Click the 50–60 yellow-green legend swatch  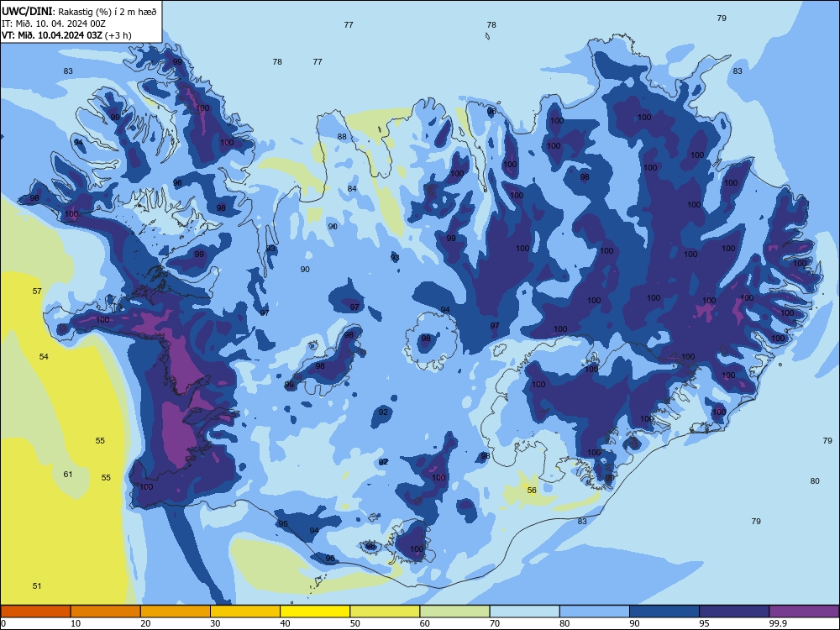coord(386,612)
